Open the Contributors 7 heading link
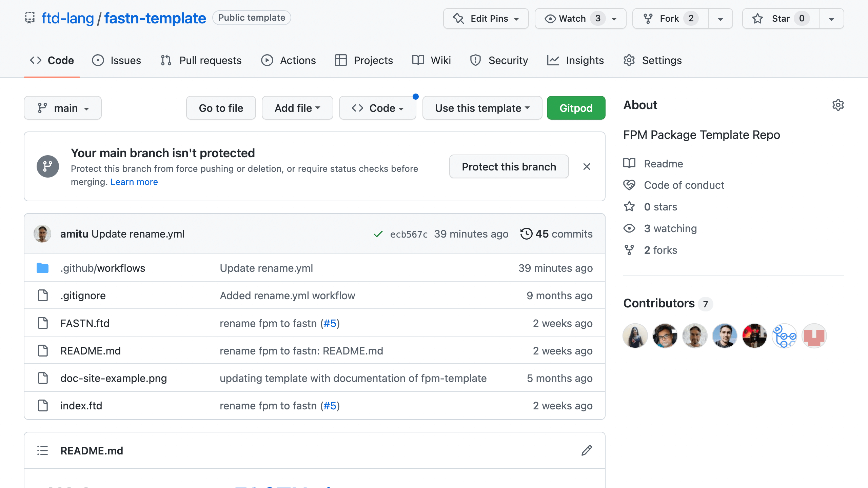Image resolution: width=868 pixels, height=488 pixels. tap(668, 303)
